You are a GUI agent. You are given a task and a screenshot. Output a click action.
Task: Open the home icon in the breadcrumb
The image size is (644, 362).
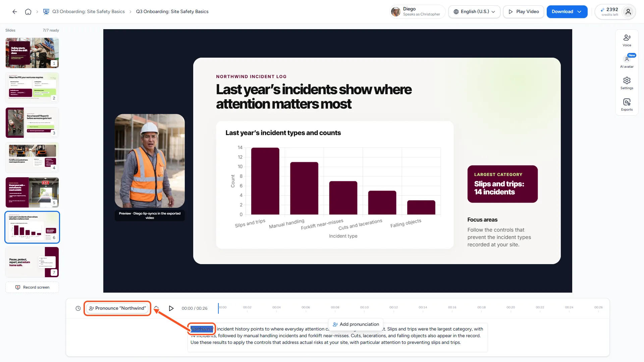(28, 12)
